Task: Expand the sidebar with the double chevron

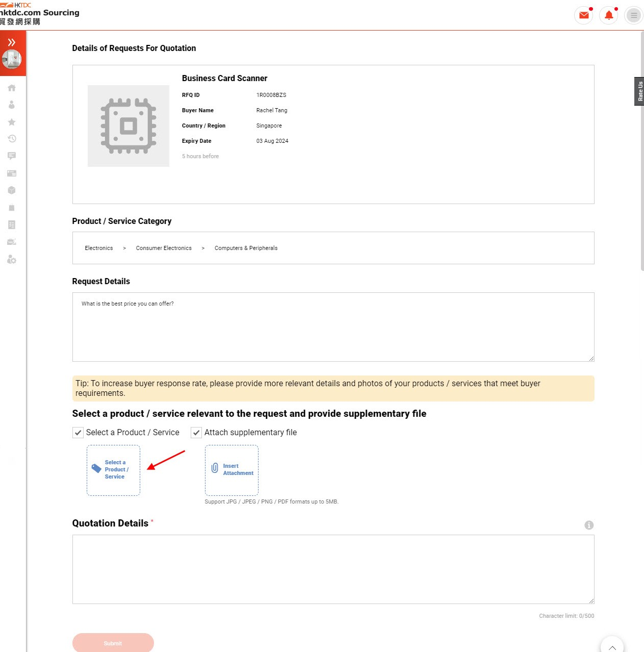Action: pos(11,42)
